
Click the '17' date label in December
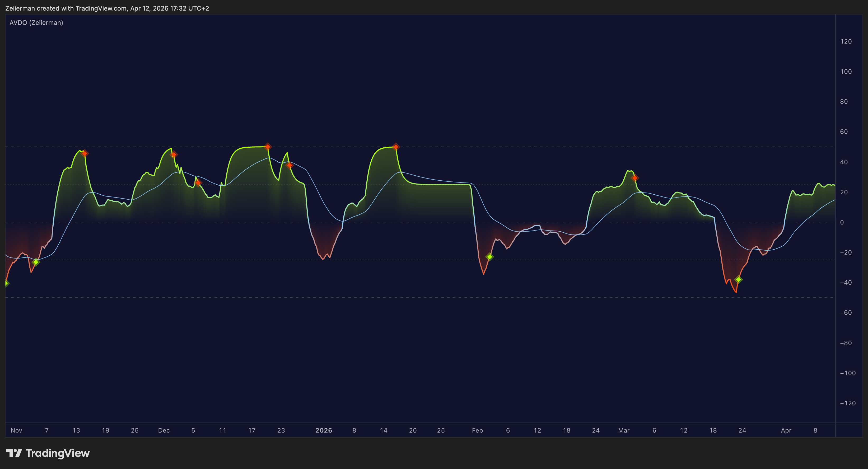tap(252, 430)
